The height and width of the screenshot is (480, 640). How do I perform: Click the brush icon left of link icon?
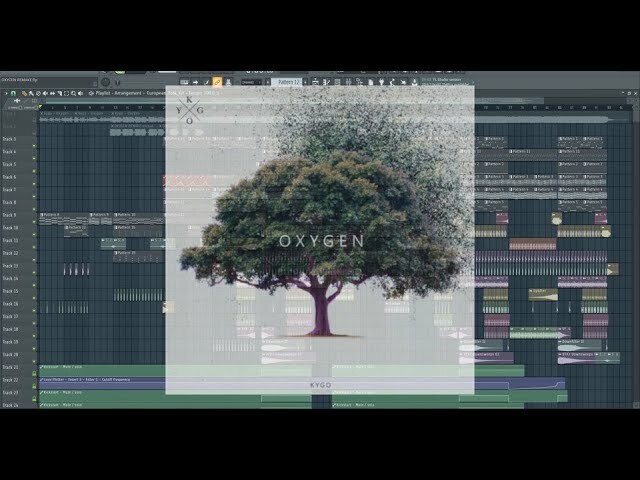[206, 82]
